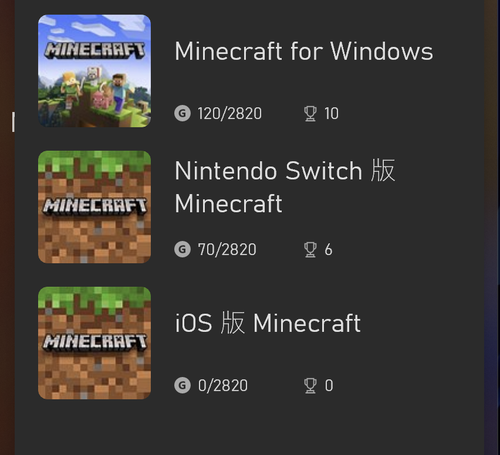500x455 pixels.
Task: Click the Gamerscore G icon beside 0/2820
Action: click(182, 385)
